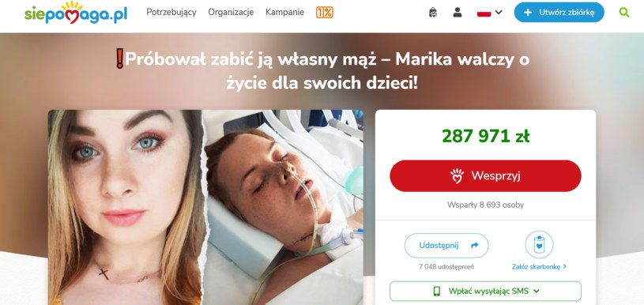Screen dimensions: 644x305
Task: Open search with the magnifier icon
Action: point(624,13)
